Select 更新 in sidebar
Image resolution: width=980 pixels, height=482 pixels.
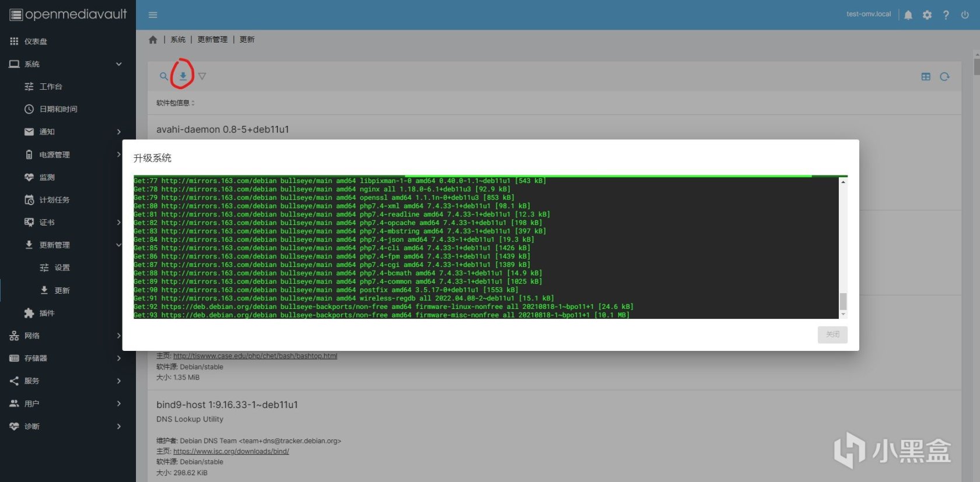click(68, 290)
